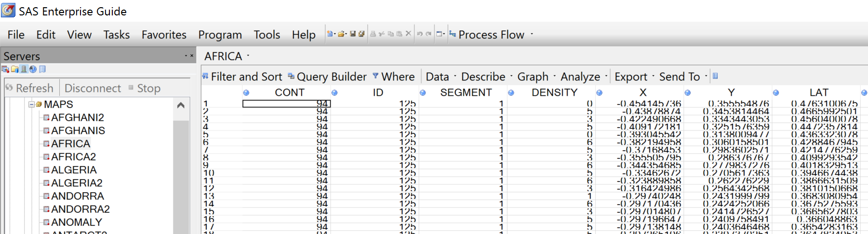868x234 pixels.
Task: Click the Query Builder button
Action: pyautogui.click(x=327, y=77)
